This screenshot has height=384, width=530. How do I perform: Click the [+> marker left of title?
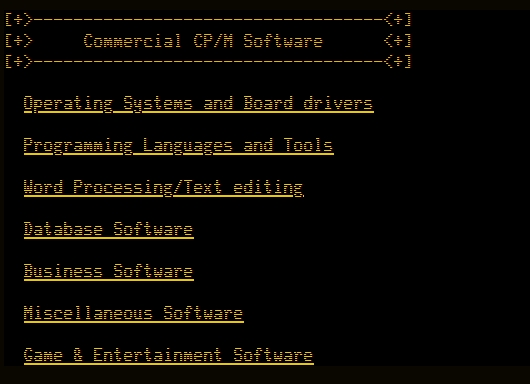(19, 41)
